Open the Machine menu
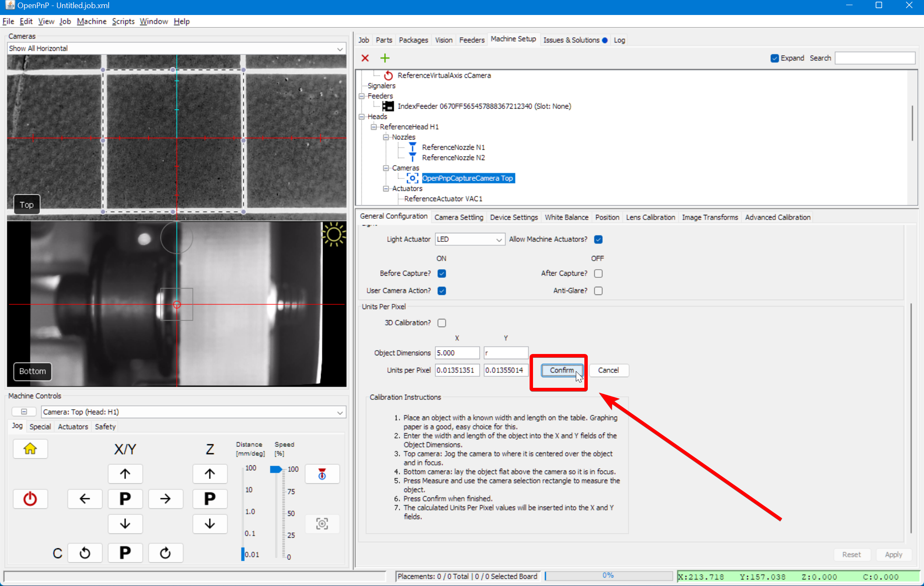The image size is (924, 586). pyautogui.click(x=92, y=21)
